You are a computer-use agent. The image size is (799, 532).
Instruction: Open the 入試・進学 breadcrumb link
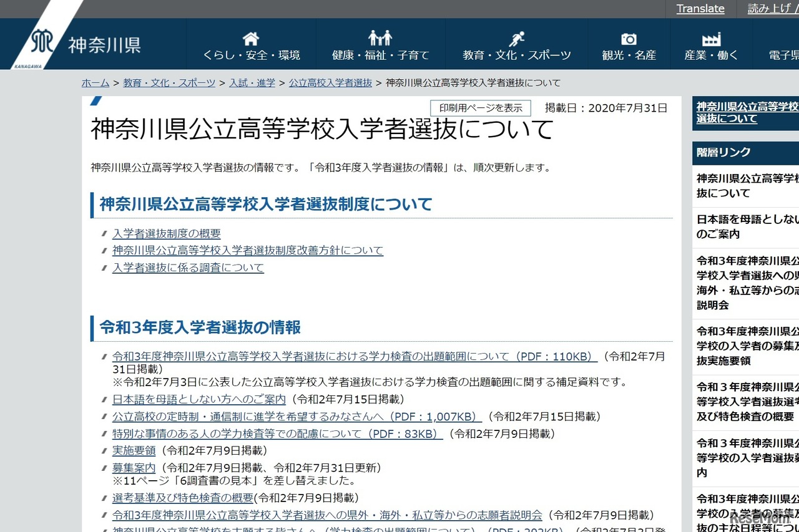click(252, 82)
